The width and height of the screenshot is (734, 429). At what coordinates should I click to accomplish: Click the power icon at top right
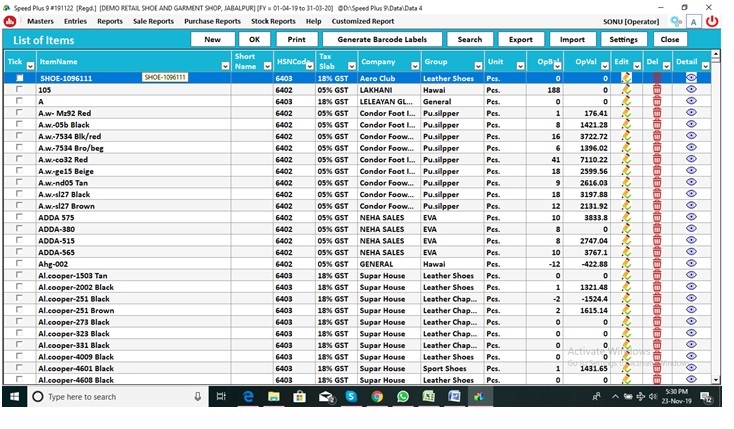(712, 21)
